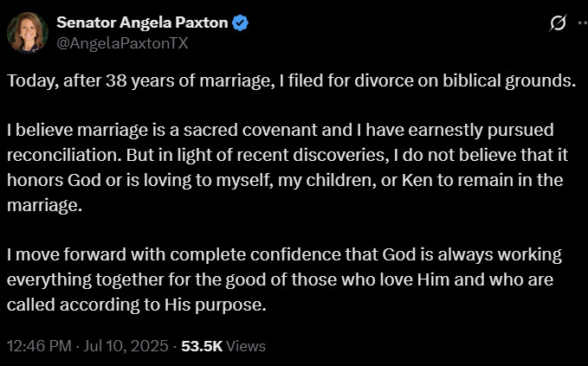Select the first line about filing for divorce

pyautogui.click(x=291, y=81)
